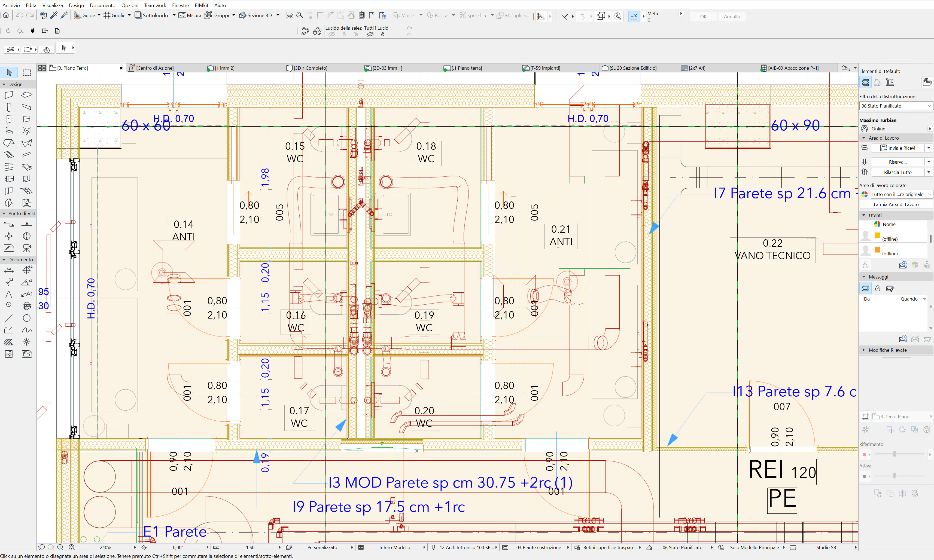
Task: Open the new message envelope icon under Utenti
Action: [902, 265]
